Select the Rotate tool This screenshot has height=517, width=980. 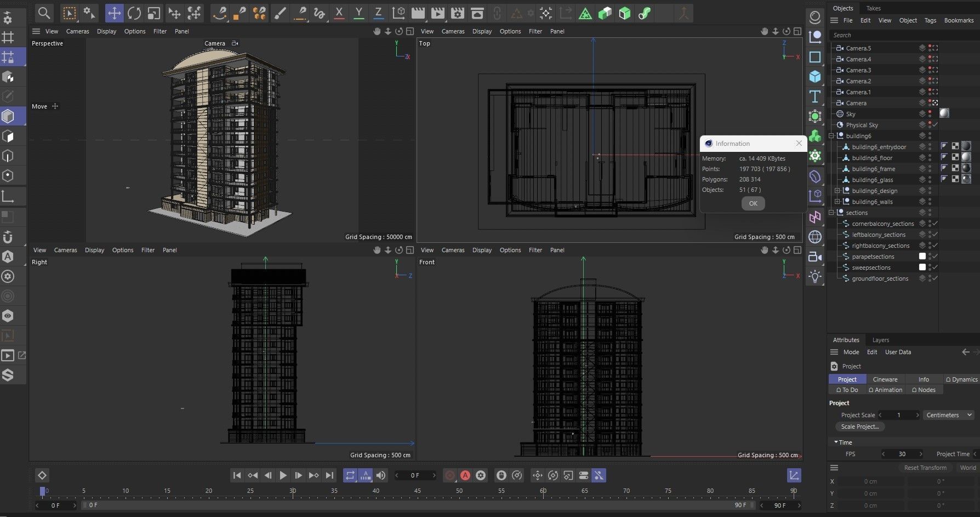(134, 13)
